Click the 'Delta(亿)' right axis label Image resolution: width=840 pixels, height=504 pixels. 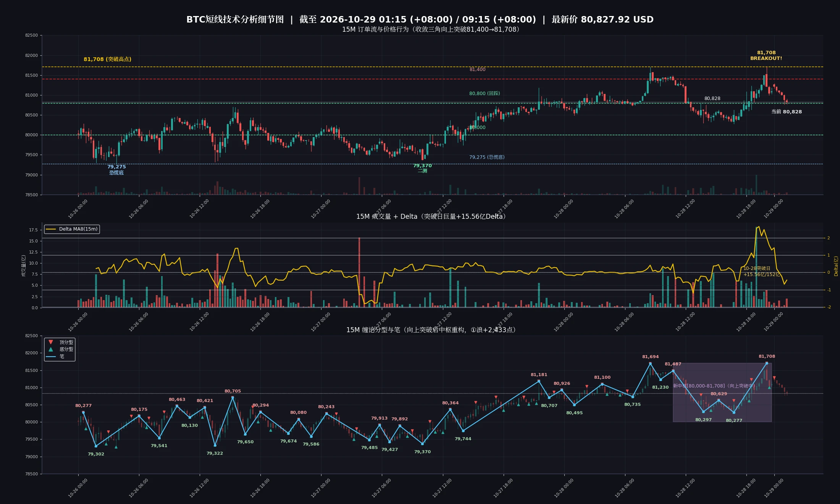tap(836, 266)
